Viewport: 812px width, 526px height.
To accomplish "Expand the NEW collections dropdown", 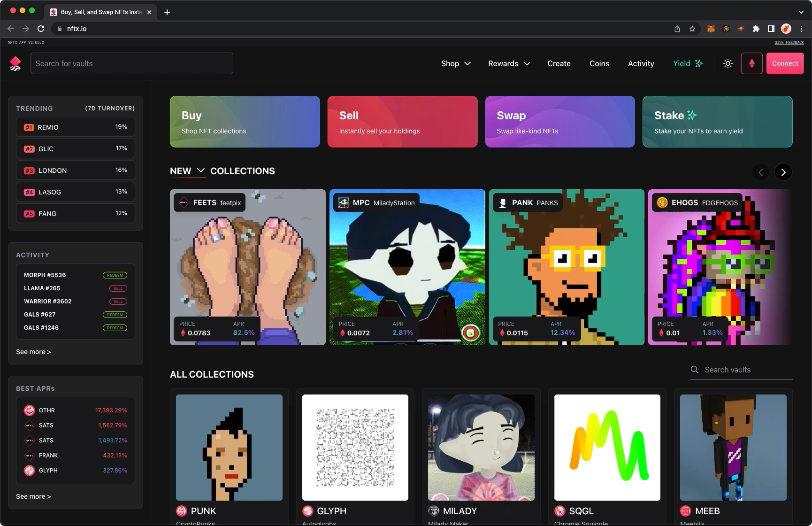I will pyautogui.click(x=188, y=171).
